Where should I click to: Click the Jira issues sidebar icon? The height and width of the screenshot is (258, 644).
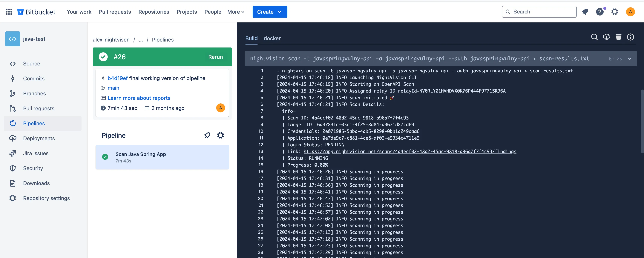(x=13, y=153)
